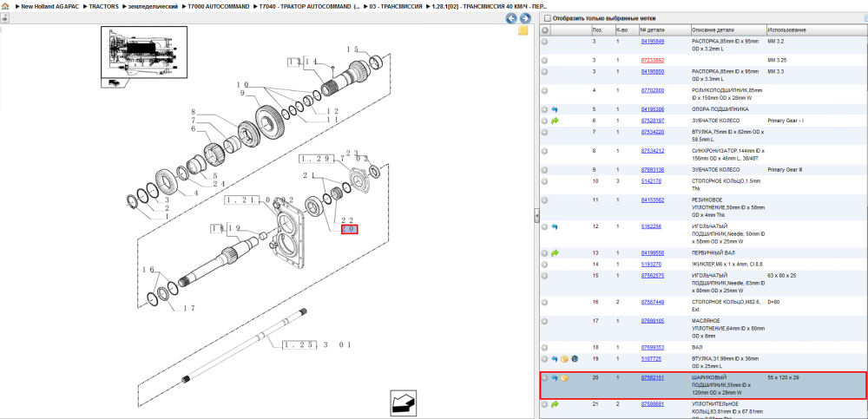Click reference label 1.25.3 01 in diagram

[x=317, y=345]
